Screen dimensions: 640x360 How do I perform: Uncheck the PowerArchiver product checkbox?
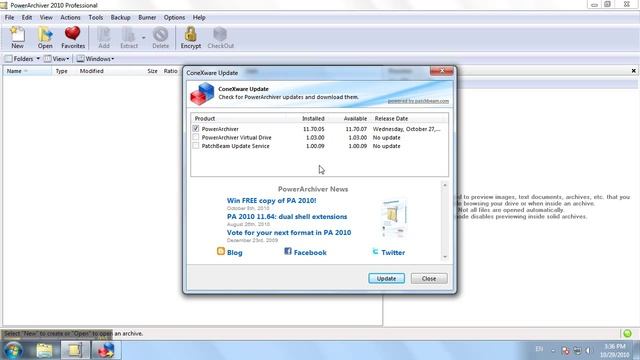[x=196, y=129]
